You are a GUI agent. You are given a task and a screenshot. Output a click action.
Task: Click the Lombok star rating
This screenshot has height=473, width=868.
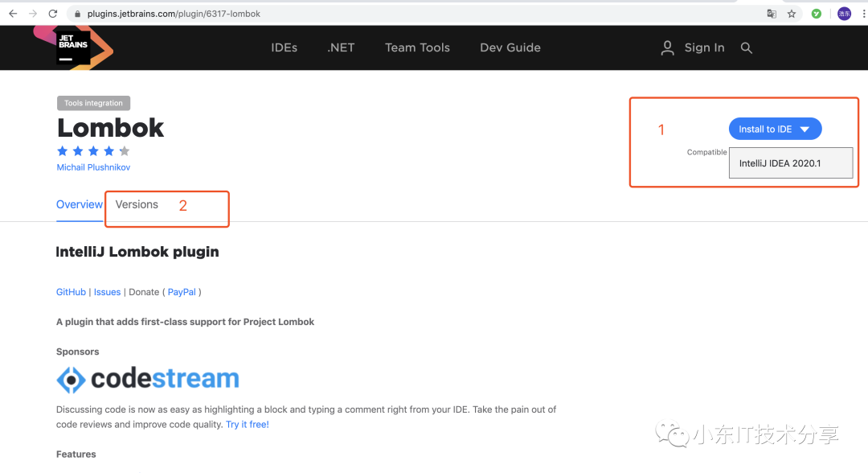(93, 150)
